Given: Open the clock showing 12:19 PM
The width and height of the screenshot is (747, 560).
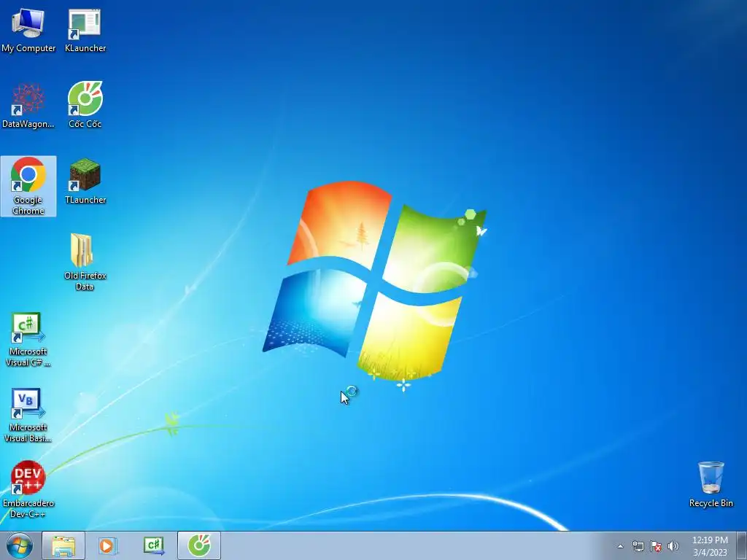Looking at the screenshot, I should click(710, 546).
